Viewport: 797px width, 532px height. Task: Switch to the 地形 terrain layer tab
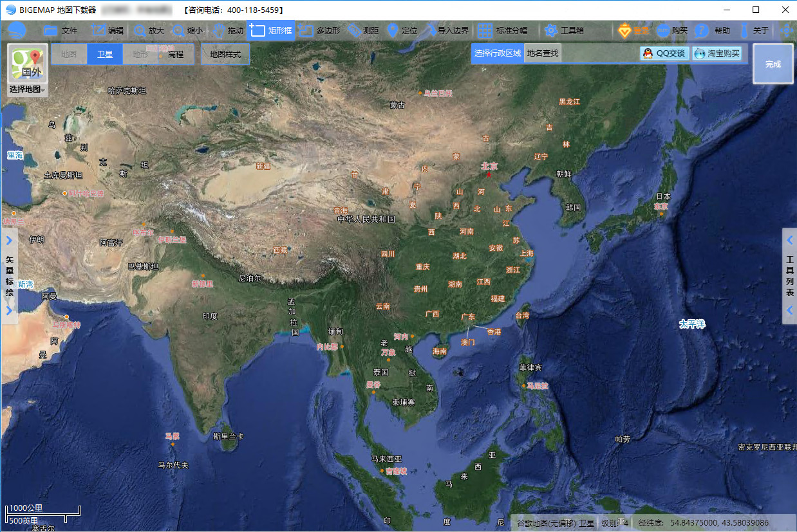click(x=140, y=55)
